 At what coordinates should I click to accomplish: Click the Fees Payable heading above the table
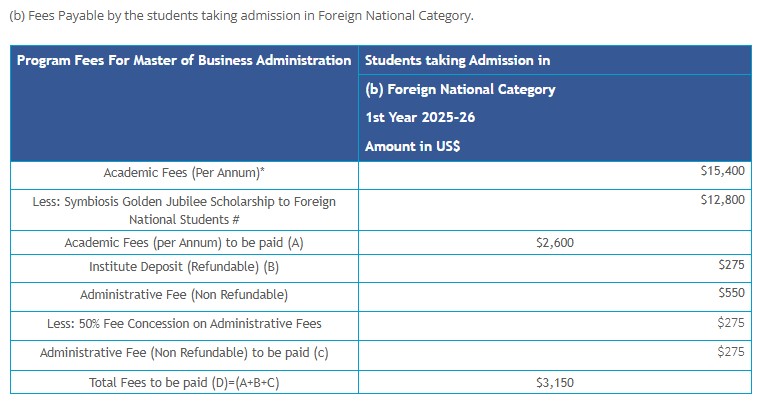[x=240, y=17]
